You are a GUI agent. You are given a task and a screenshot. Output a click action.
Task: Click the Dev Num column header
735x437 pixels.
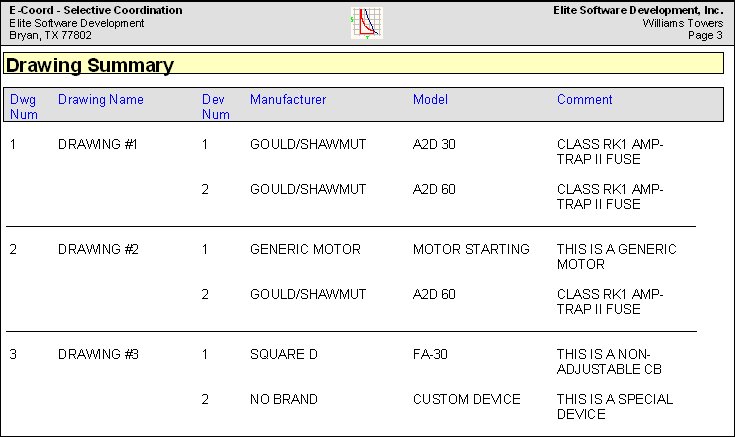point(216,106)
